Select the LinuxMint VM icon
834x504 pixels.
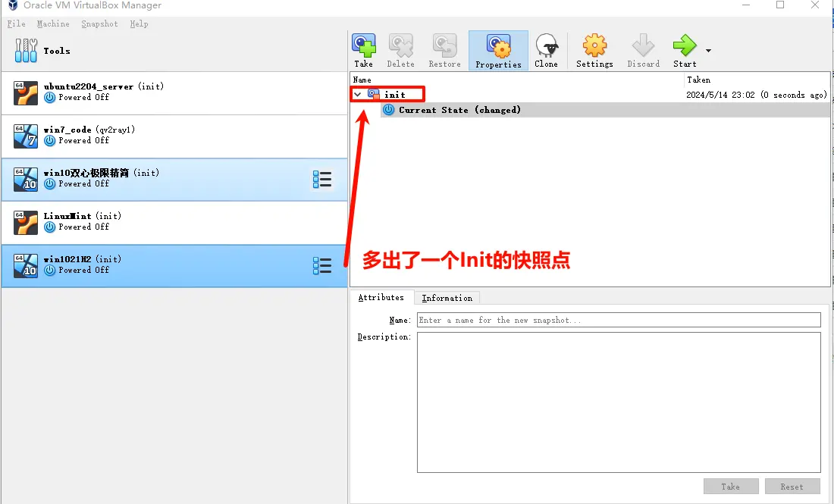click(x=26, y=222)
